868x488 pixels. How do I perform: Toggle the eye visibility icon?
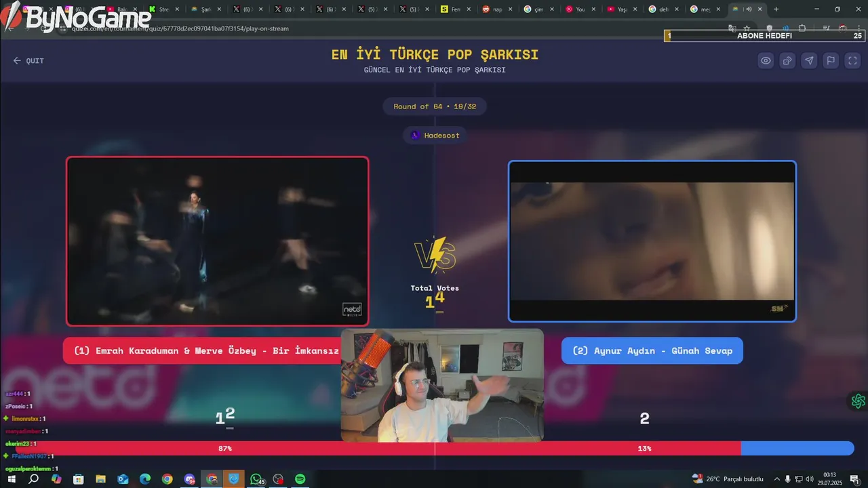766,60
